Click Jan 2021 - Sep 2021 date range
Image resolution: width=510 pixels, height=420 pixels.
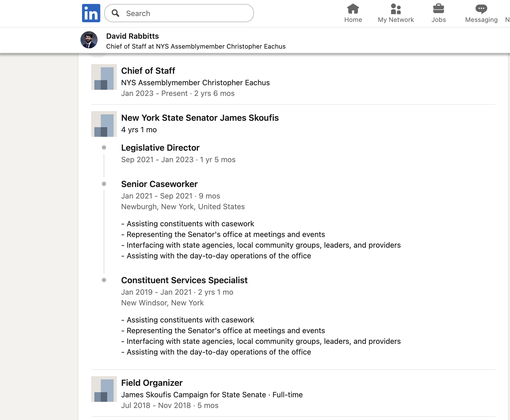157,196
